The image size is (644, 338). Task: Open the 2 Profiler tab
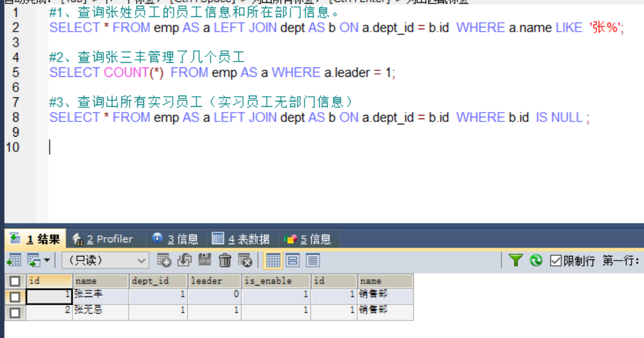click(x=103, y=239)
